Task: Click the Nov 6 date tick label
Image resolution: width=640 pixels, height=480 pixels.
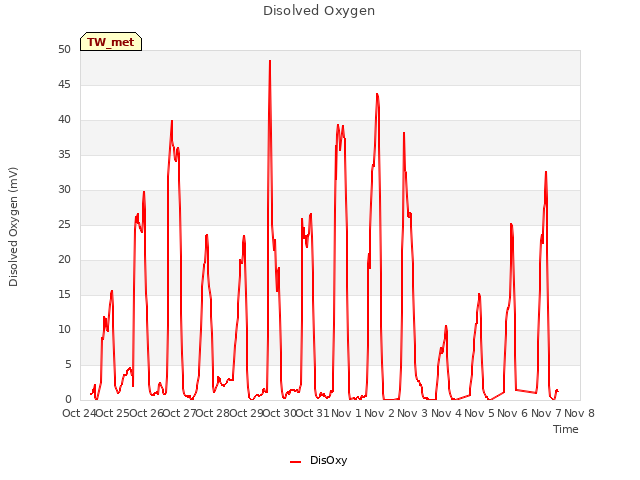Action: (513, 413)
